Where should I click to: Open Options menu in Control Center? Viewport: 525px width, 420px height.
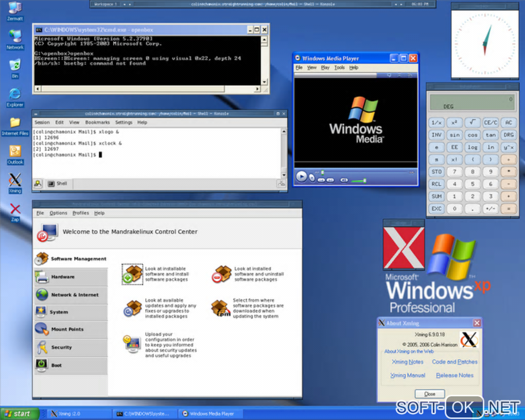pyautogui.click(x=58, y=213)
